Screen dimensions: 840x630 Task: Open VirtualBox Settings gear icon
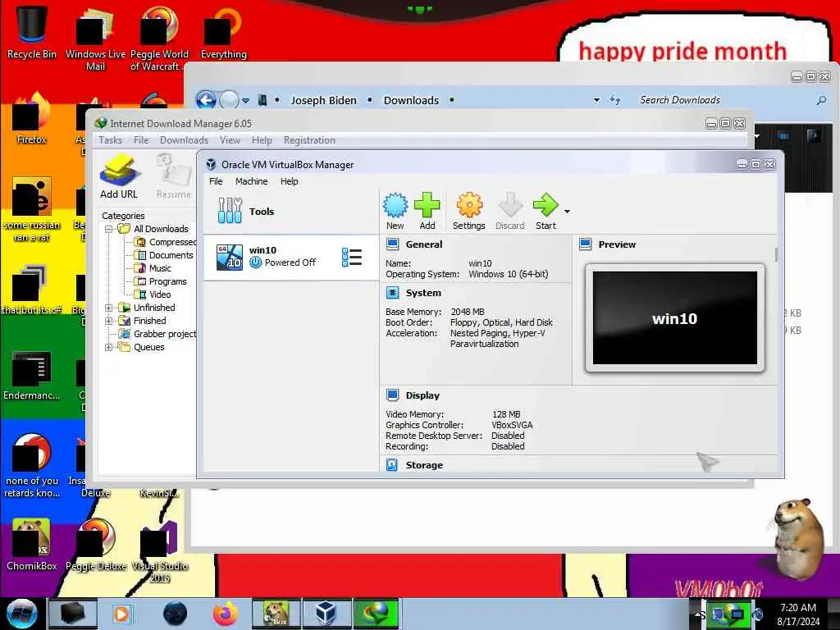(x=468, y=211)
